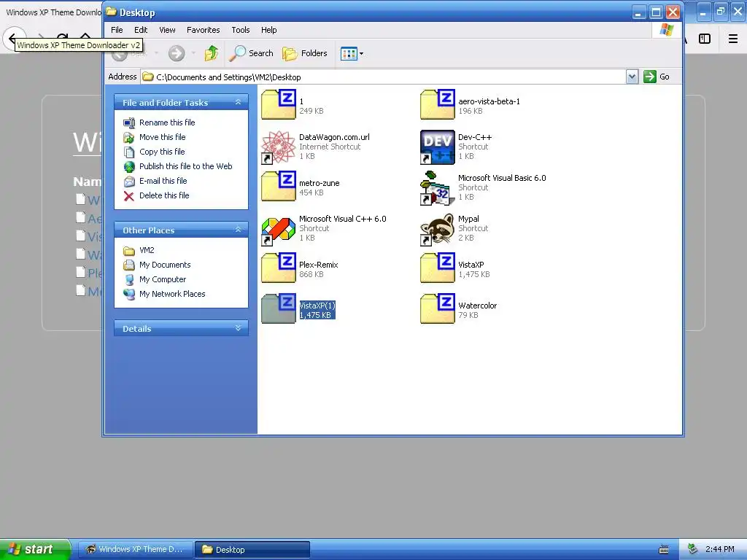The image size is (747, 560).
Task: Open the Favorites menu
Action: coord(203,29)
